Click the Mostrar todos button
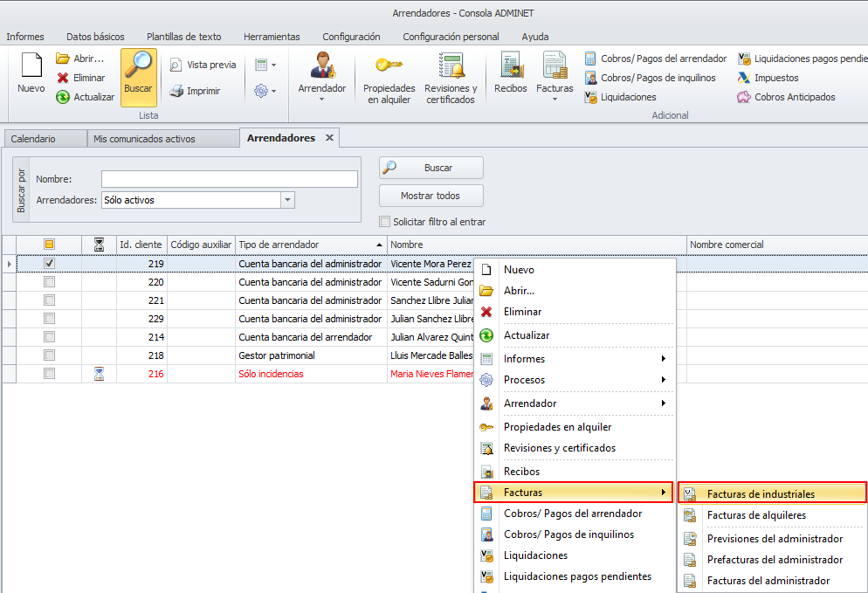868x593 pixels. pyautogui.click(x=431, y=196)
